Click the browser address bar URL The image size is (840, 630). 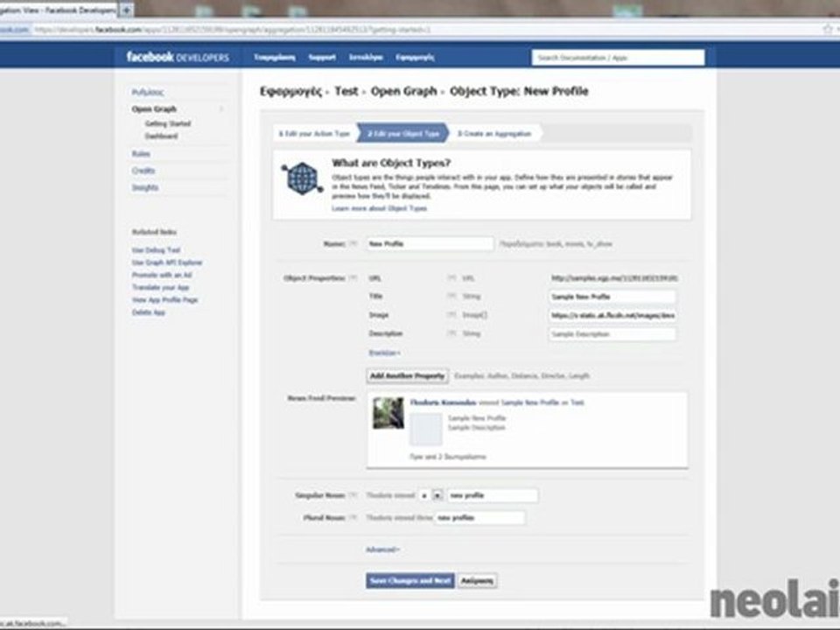[232, 30]
